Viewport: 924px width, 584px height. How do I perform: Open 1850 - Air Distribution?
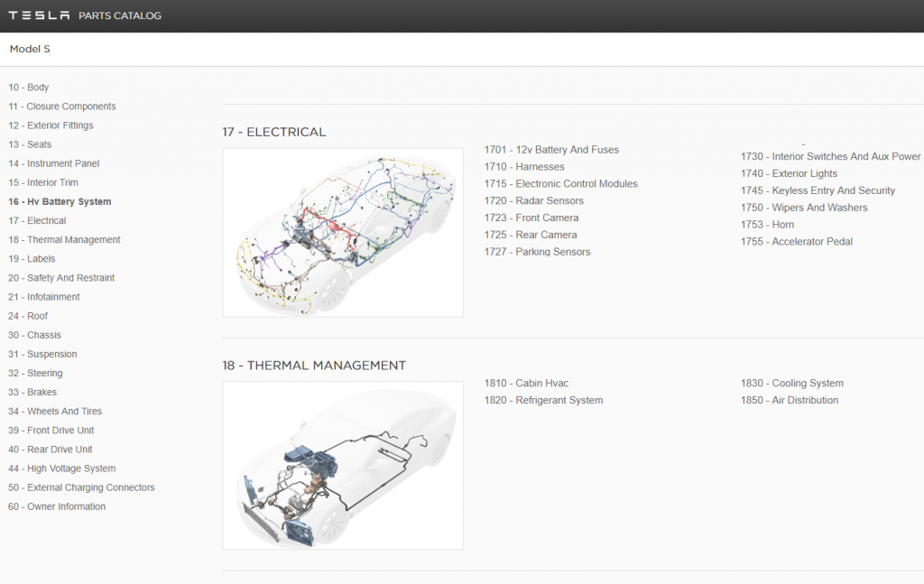pos(790,400)
